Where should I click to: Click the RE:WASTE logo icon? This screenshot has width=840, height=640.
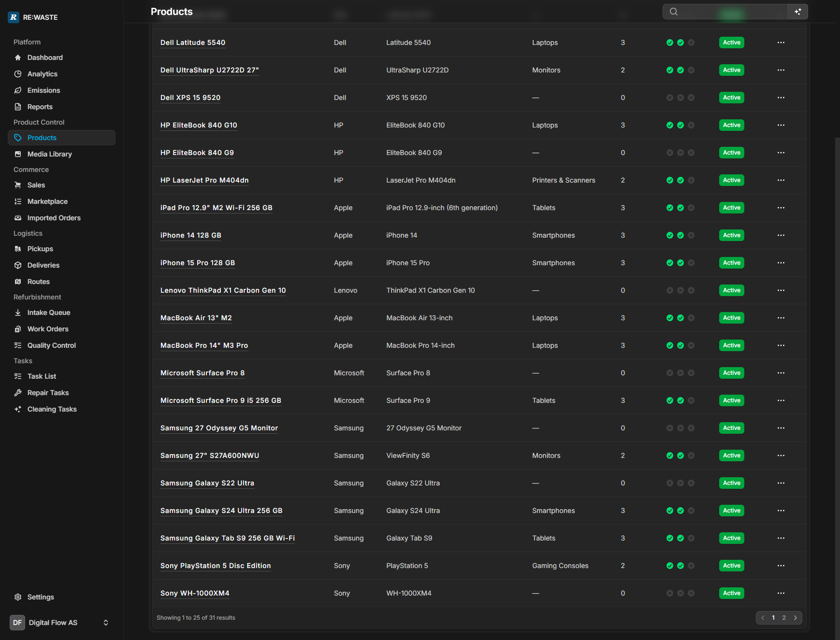click(x=14, y=17)
